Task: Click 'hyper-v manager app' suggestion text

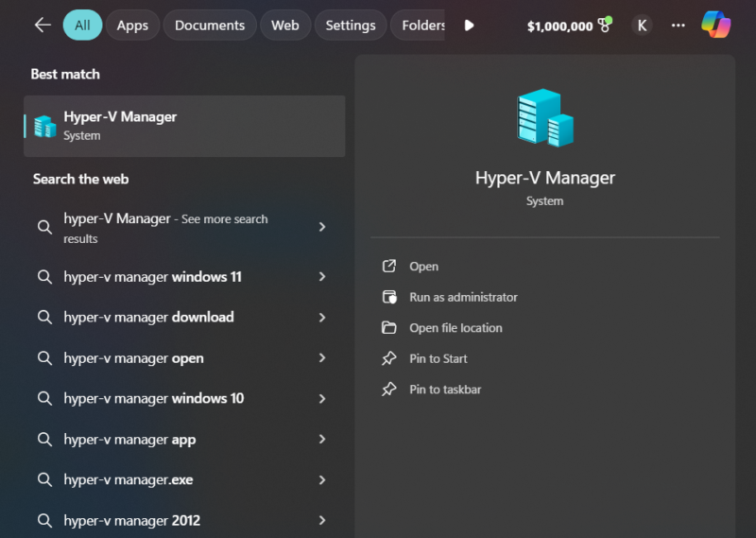Action: (x=129, y=440)
